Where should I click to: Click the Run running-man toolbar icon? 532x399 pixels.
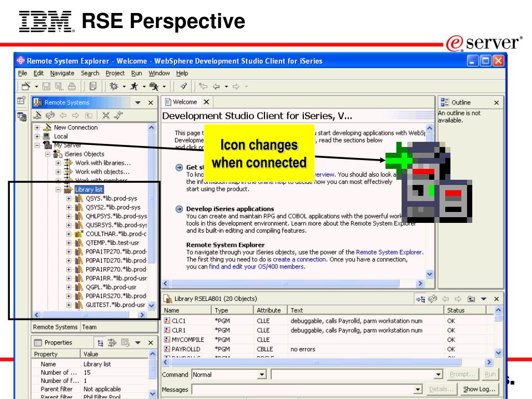tap(135, 87)
